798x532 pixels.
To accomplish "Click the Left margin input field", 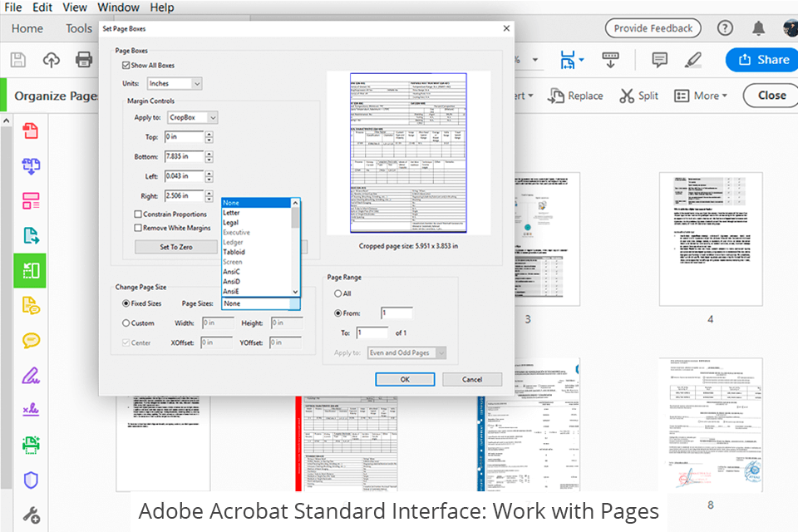I will coord(184,176).
